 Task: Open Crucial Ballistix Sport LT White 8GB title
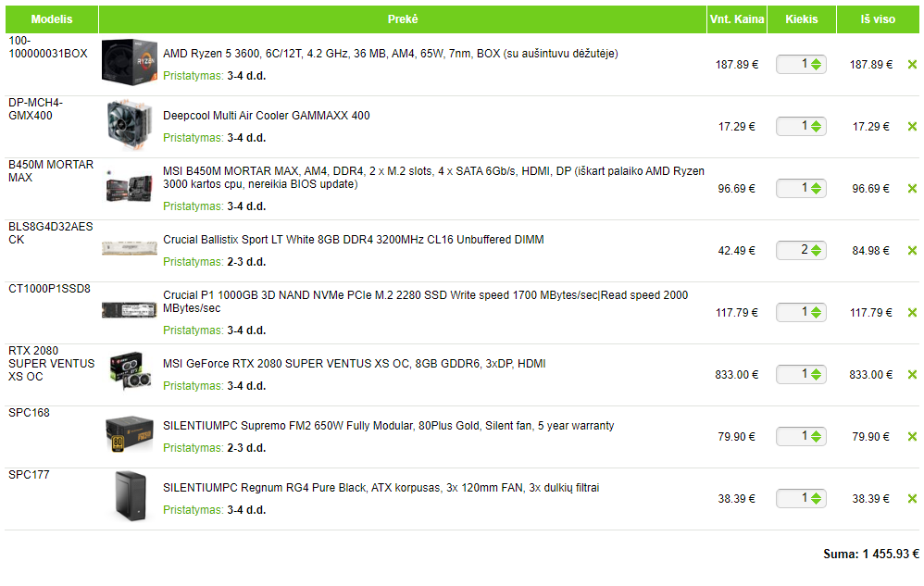[354, 240]
